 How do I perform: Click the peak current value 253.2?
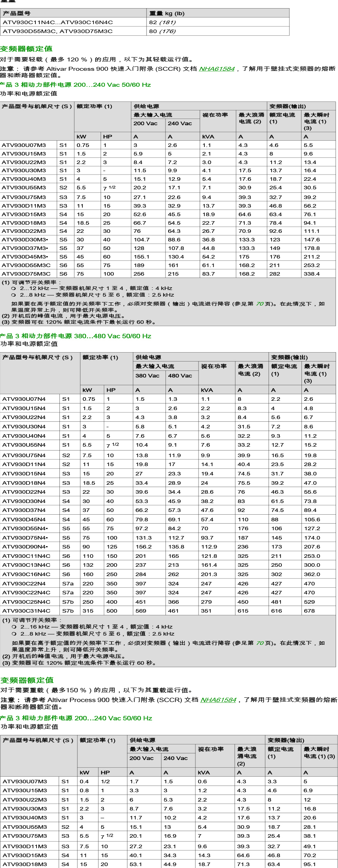312,265
